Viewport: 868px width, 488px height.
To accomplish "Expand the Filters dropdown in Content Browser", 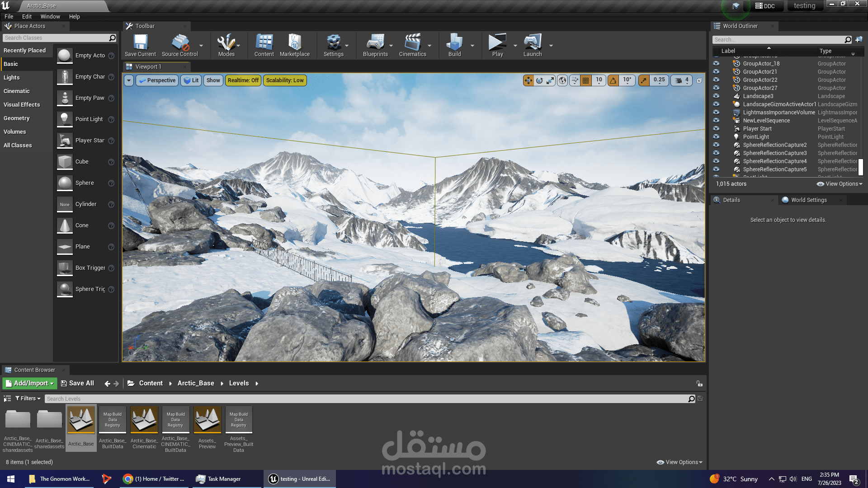I will [28, 399].
